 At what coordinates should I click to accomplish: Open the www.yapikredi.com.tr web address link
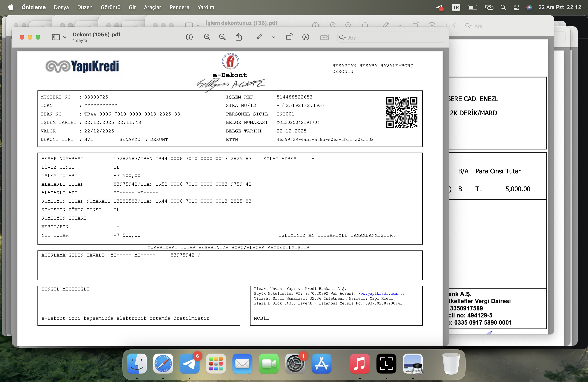click(x=381, y=293)
